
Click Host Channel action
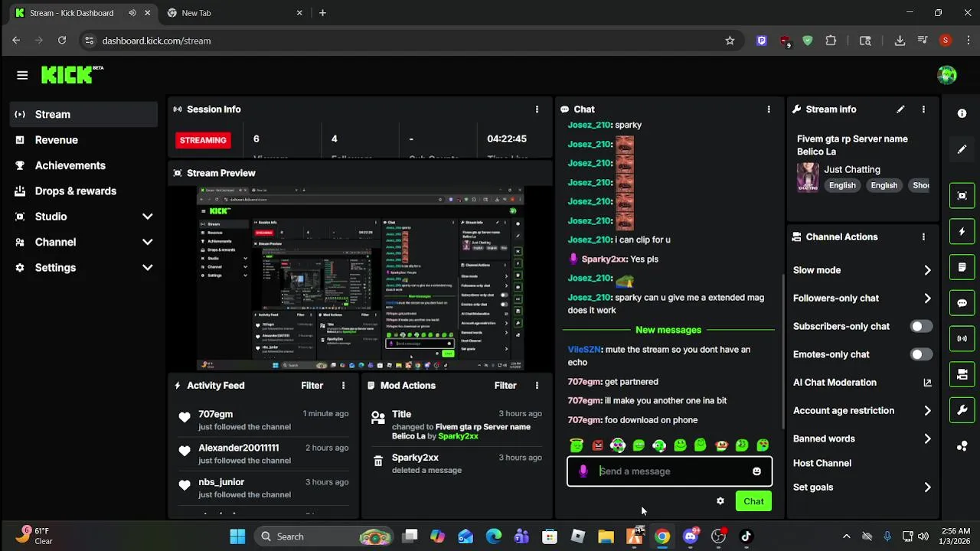822,463
